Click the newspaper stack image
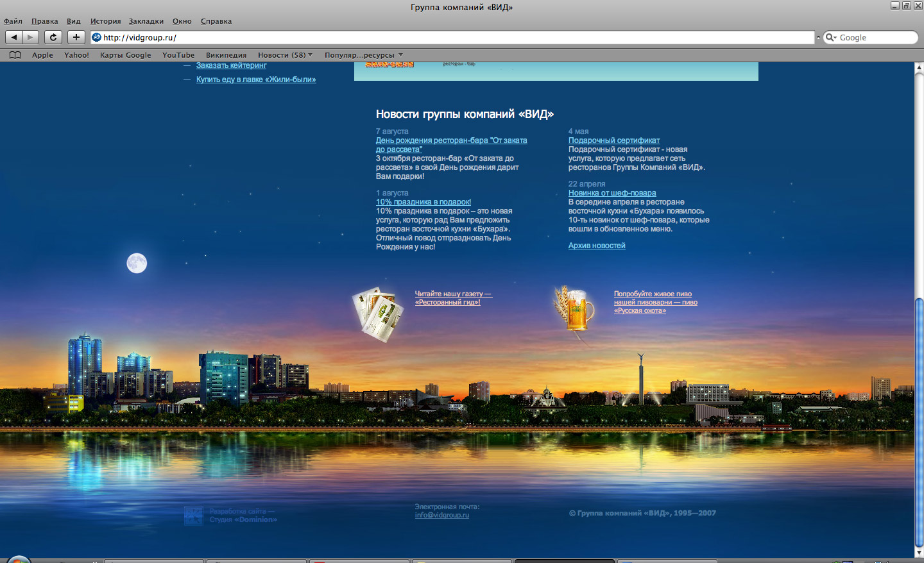The width and height of the screenshot is (924, 563). 378,314
